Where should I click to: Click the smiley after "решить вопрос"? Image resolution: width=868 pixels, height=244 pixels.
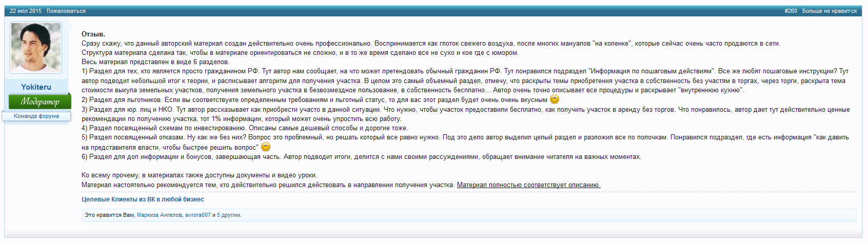point(266,147)
